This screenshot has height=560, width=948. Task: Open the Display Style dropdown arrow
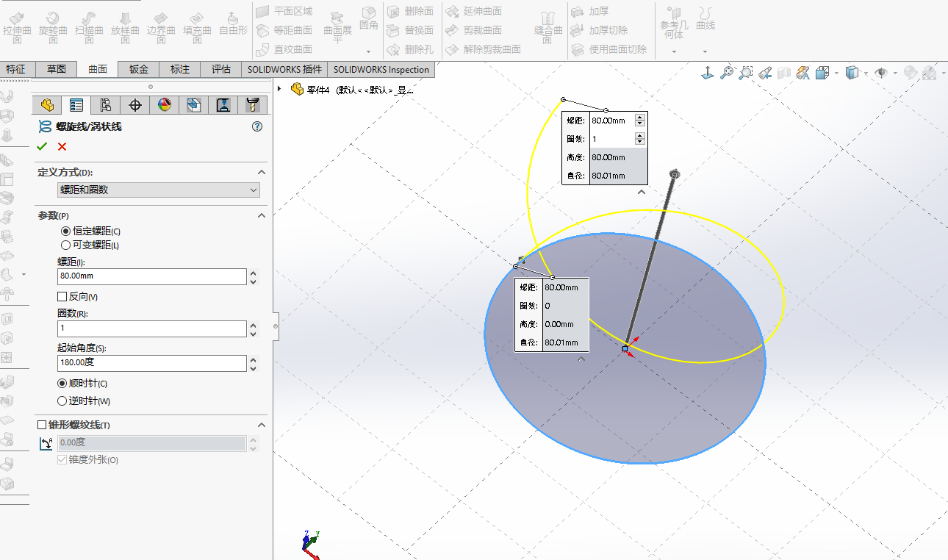point(866,73)
